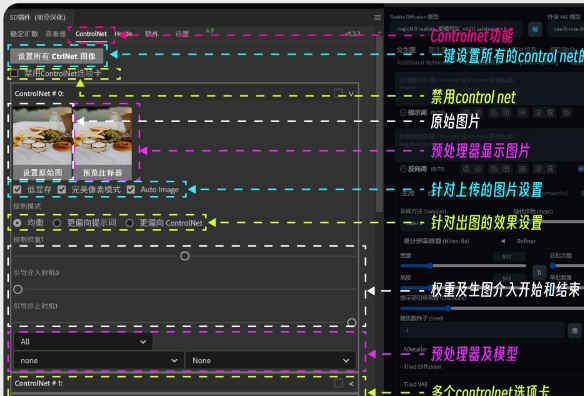
Task: Click the preprocessor preview thumbnail
Action: click(102, 136)
